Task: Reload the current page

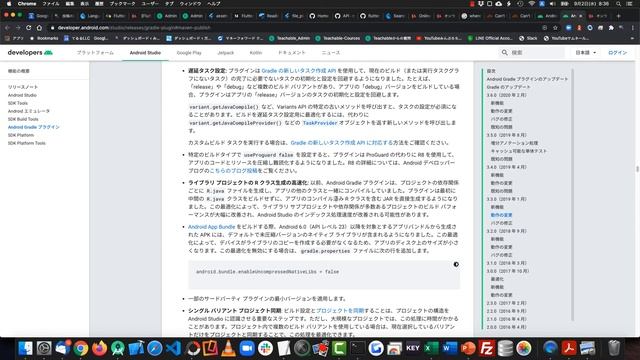Action: click(x=29, y=28)
